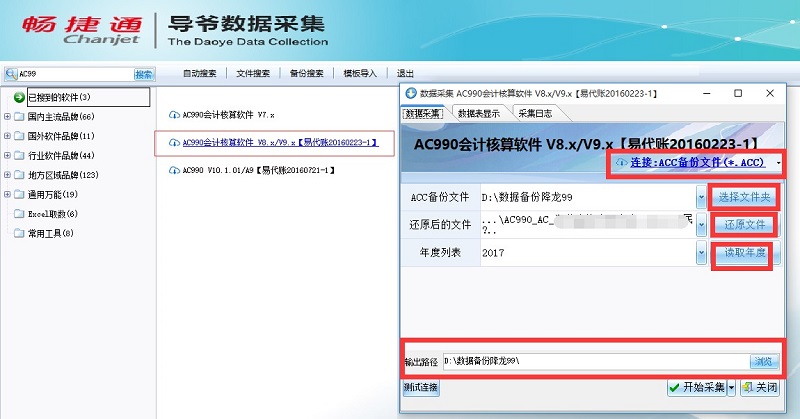Screen dimensions: 800x419
Task: Open the 文件搜索 menu
Action: (253, 73)
